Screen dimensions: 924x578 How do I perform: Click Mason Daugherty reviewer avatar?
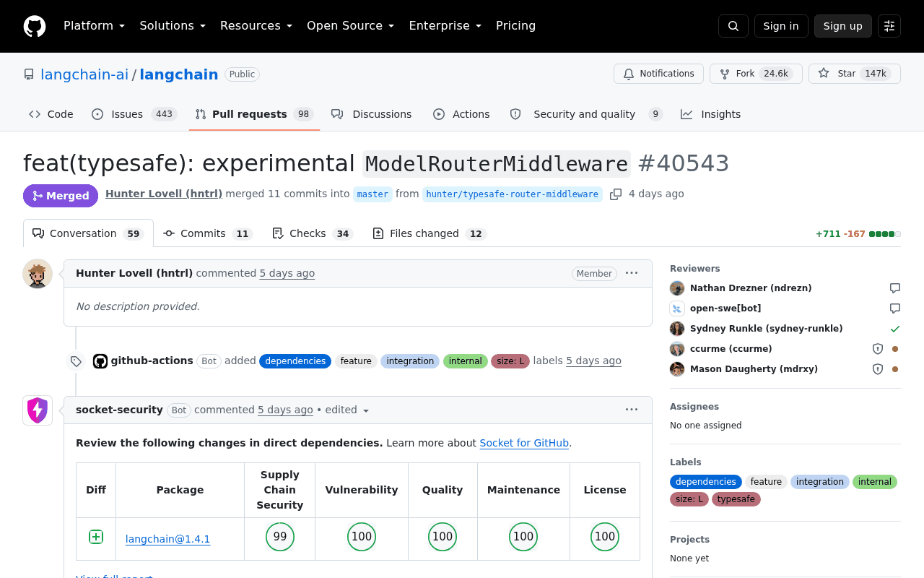coord(677,369)
